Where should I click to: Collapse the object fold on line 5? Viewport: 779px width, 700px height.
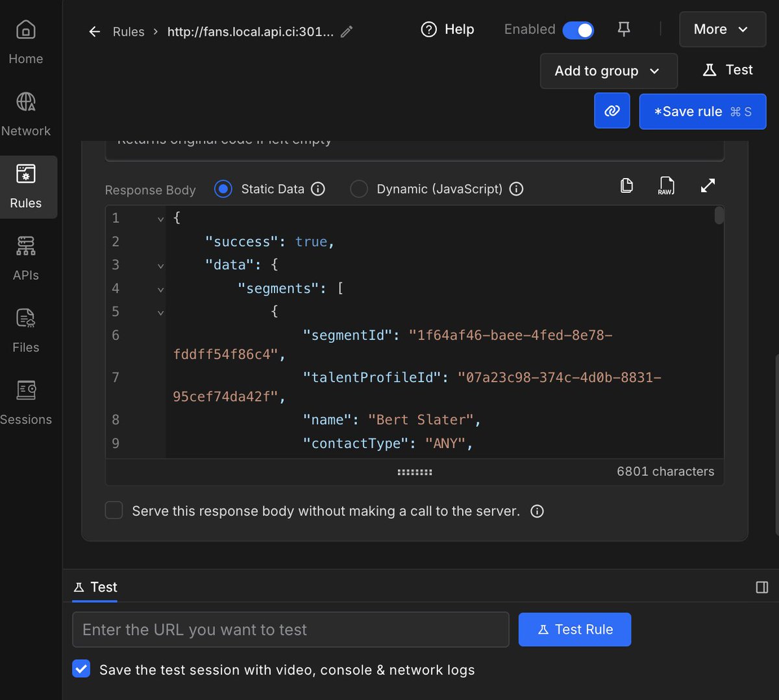[x=160, y=312]
